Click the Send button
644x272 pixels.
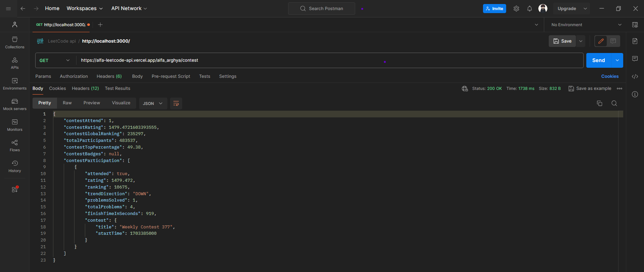[598, 60]
